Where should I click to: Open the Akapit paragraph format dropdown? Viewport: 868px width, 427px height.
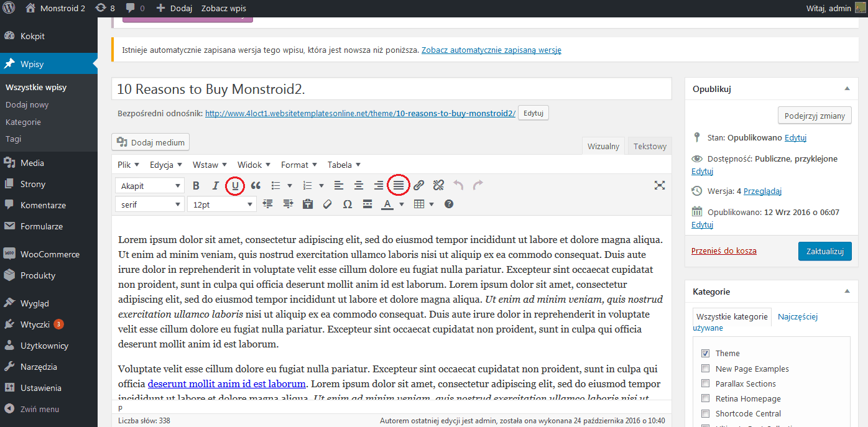(x=150, y=185)
